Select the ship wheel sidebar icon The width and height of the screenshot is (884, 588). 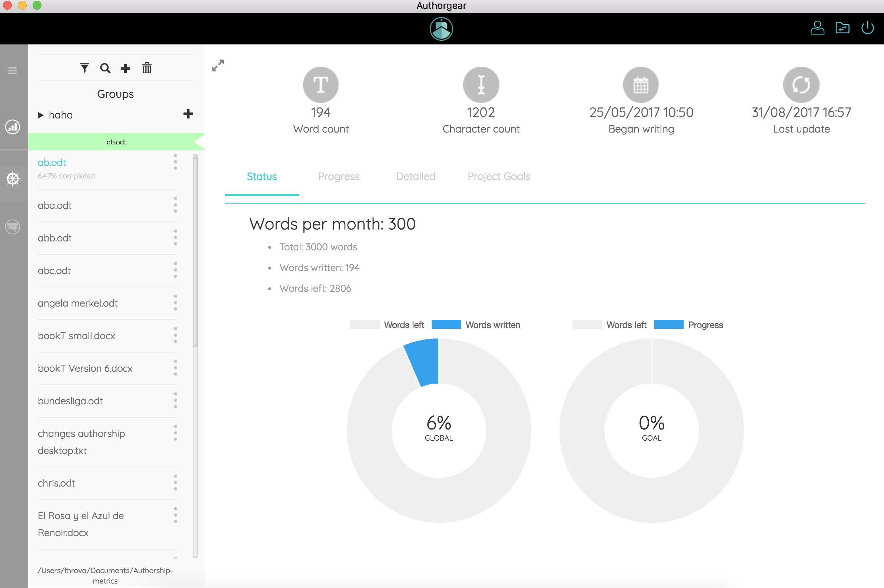12,178
